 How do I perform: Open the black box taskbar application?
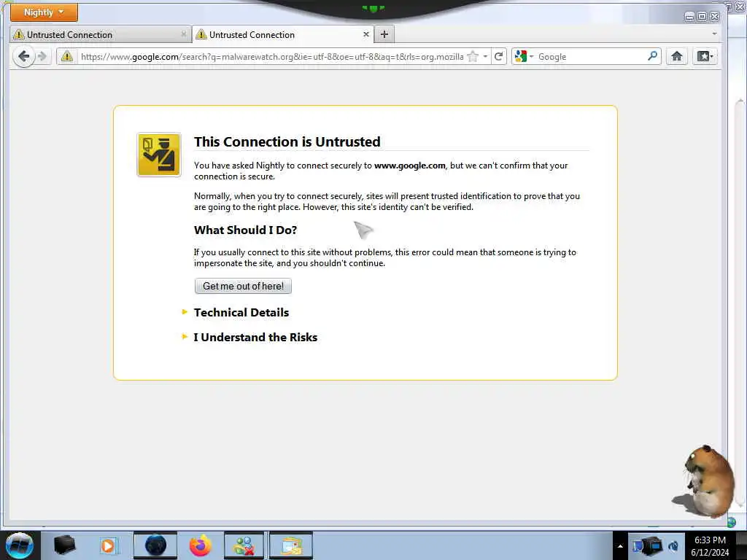pos(64,545)
